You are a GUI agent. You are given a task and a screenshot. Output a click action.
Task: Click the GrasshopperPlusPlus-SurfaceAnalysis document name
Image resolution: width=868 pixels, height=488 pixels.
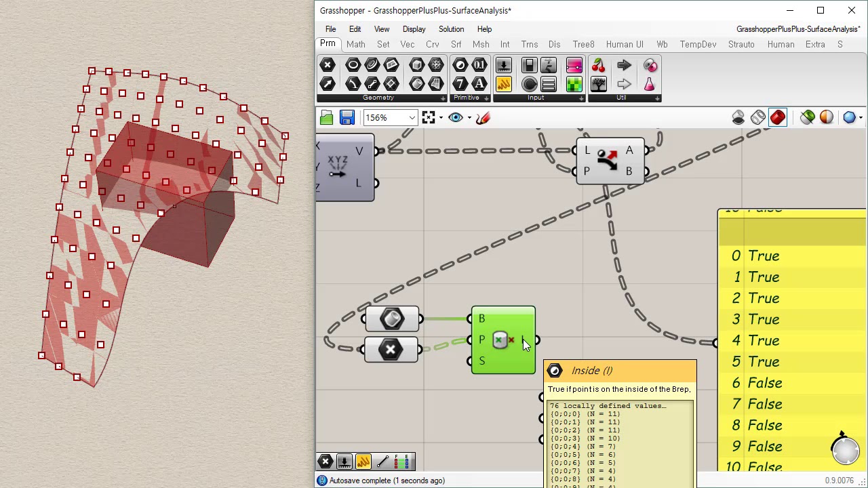pos(797,29)
